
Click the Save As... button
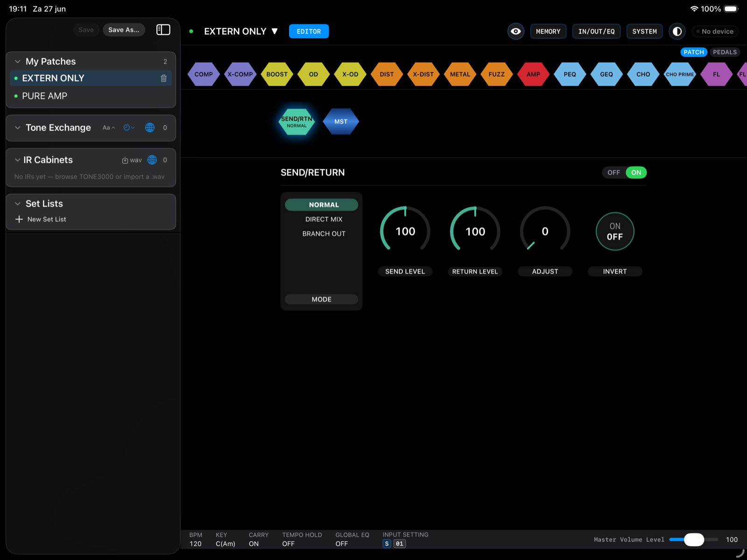pyautogui.click(x=124, y=30)
